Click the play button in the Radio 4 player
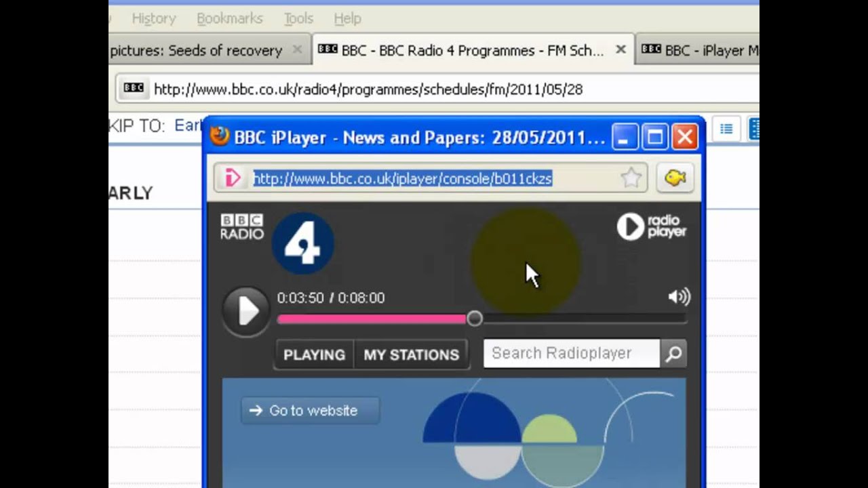 (246, 312)
